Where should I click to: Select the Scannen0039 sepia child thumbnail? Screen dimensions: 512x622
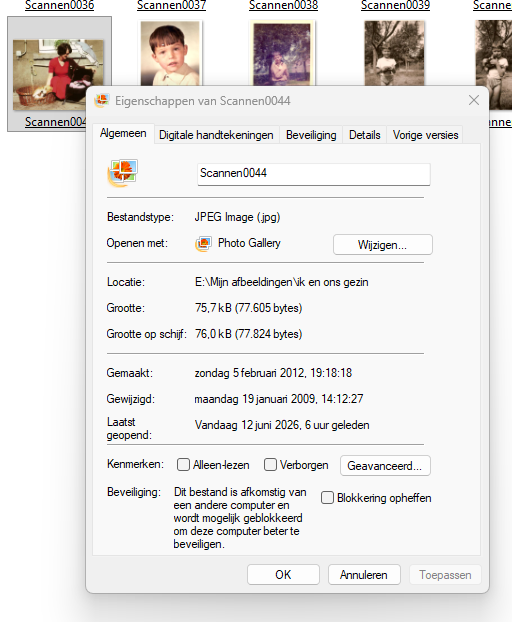coord(394,53)
